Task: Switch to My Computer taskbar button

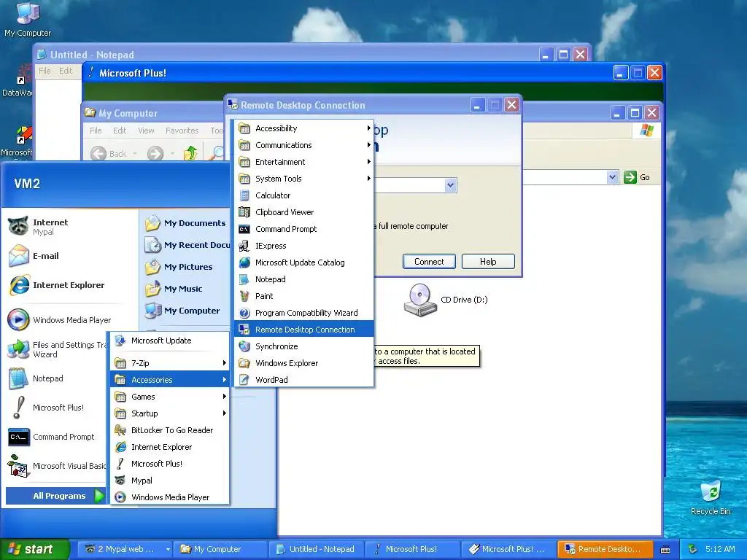Action: 220,549
